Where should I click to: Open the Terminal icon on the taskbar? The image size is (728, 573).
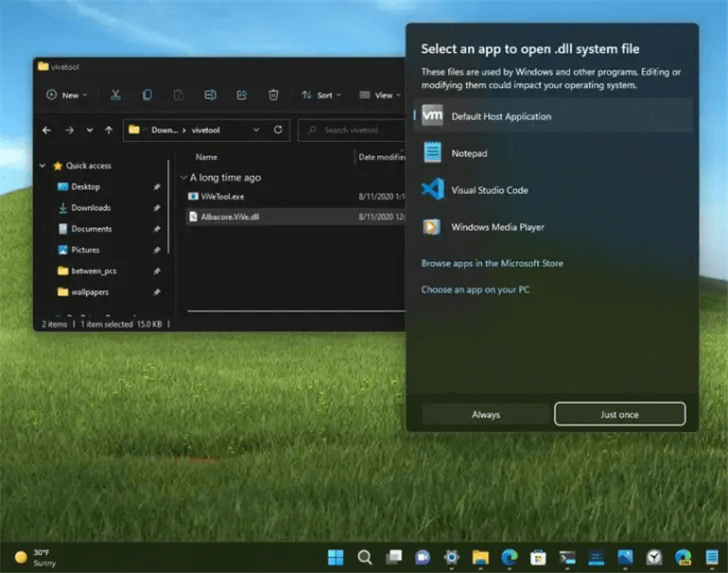coord(567,557)
